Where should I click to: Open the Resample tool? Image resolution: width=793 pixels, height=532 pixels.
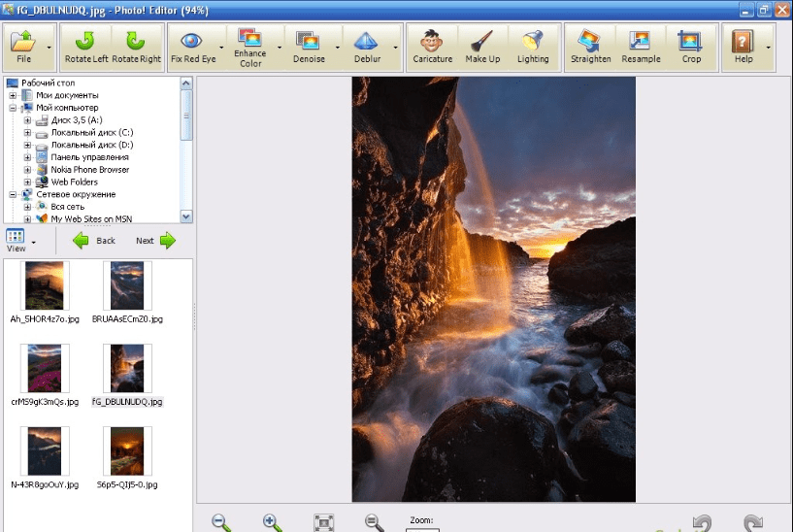click(641, 47)
